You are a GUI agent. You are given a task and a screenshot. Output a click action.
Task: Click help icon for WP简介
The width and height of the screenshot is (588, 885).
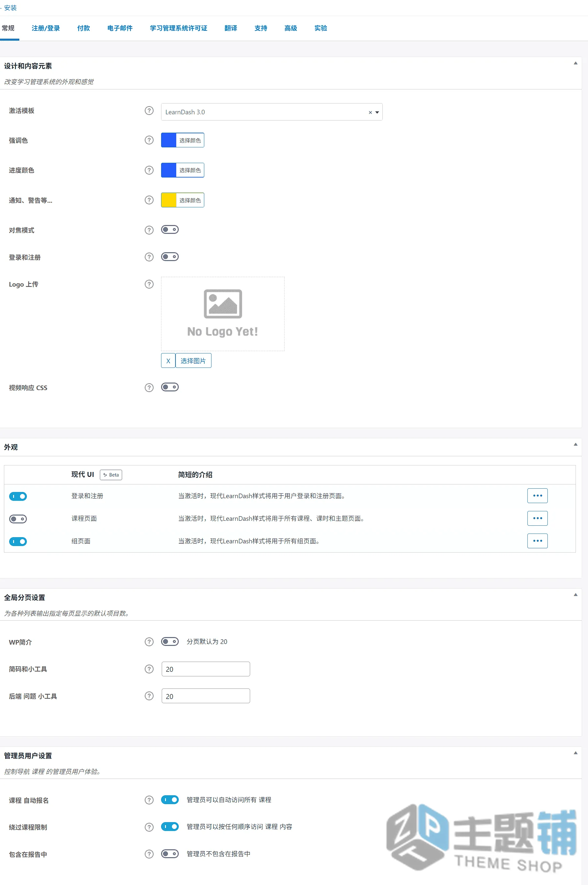pos(149,642)
